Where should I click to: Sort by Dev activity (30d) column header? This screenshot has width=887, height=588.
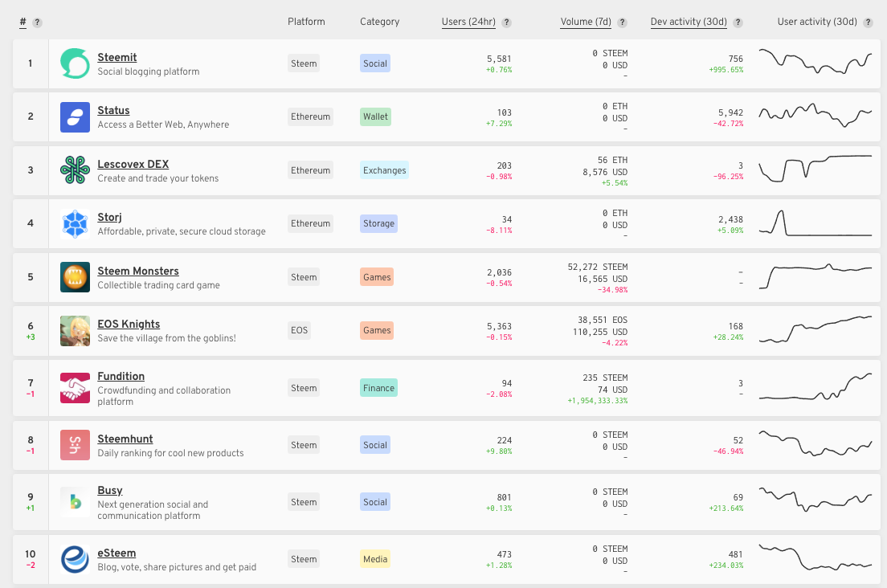(x=689, y=22)
